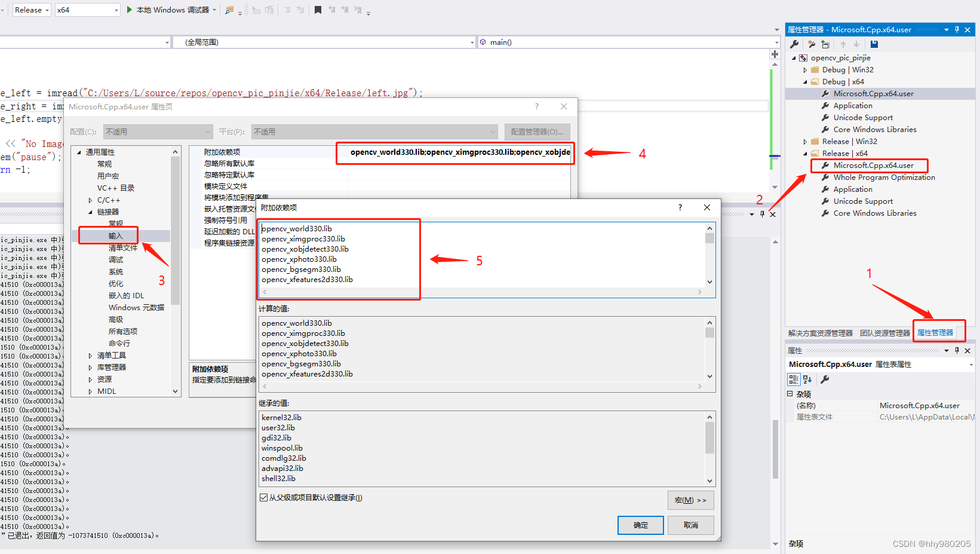This screenshot has height=554, width=980.
Task: Run 本地 Windows 调试器 green play button
Action: (x=129, y=10)
